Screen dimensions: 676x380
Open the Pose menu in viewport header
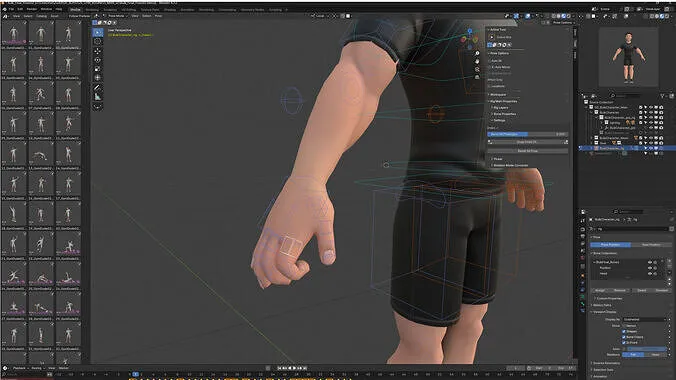(158, 16)
